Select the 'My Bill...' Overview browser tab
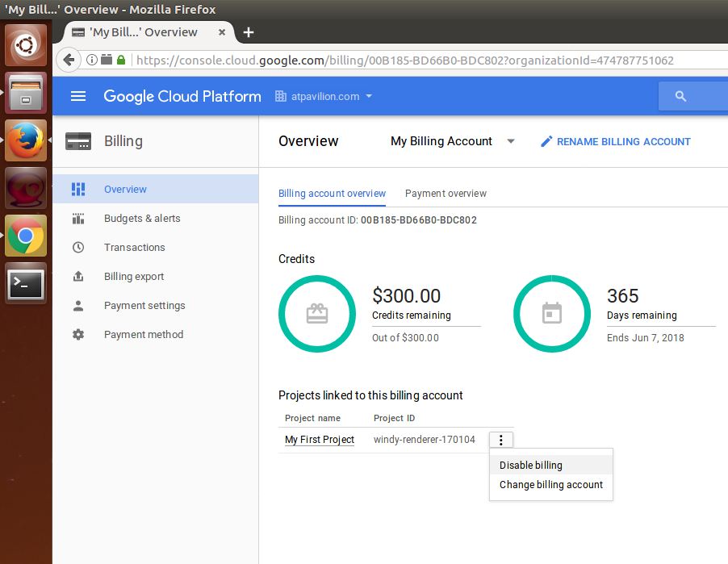The height and width of the screenshot is (564, 728). 144,32
